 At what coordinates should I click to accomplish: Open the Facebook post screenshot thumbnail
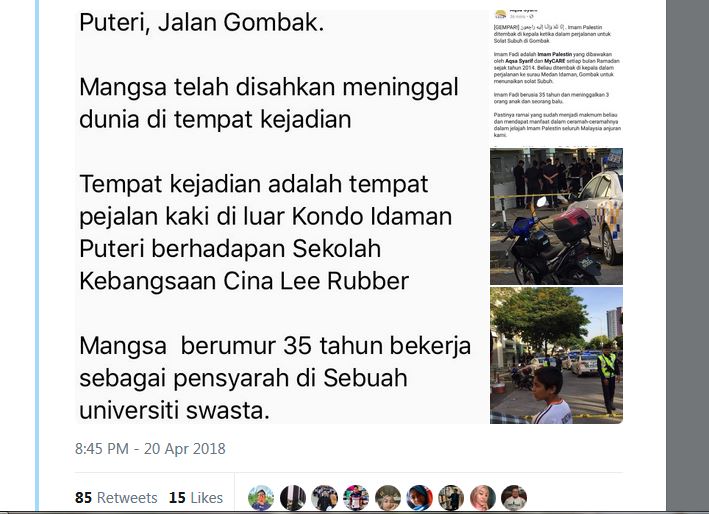coord(556,79)
